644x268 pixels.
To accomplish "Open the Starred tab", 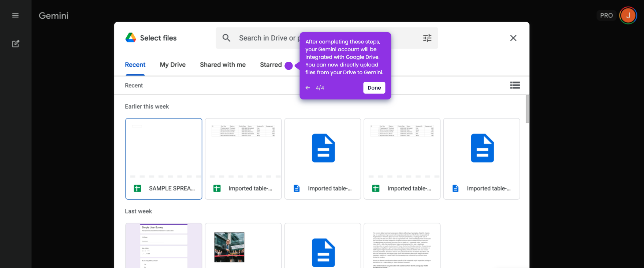I will [x=271, y=65].
